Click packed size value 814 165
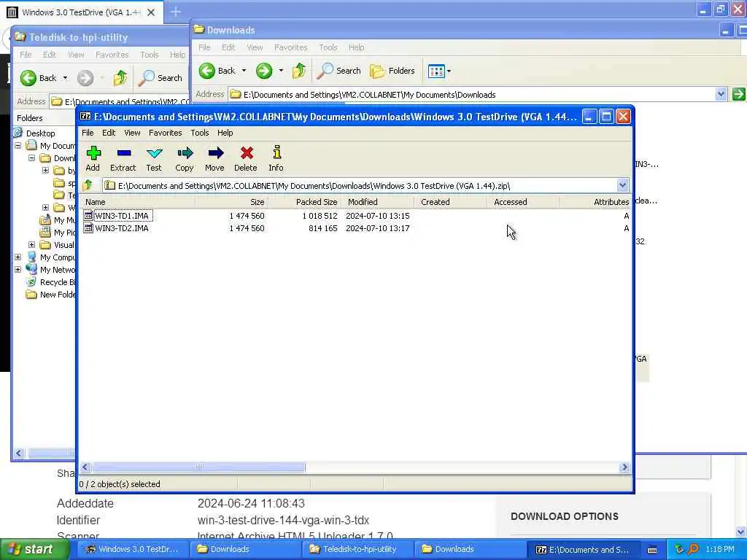 click(323, 228)
